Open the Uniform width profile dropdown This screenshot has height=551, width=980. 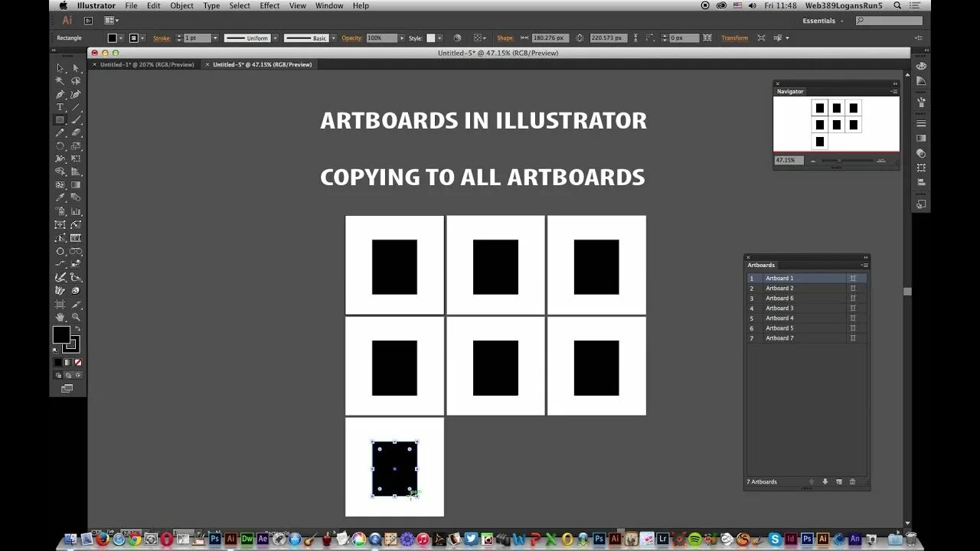275,38
